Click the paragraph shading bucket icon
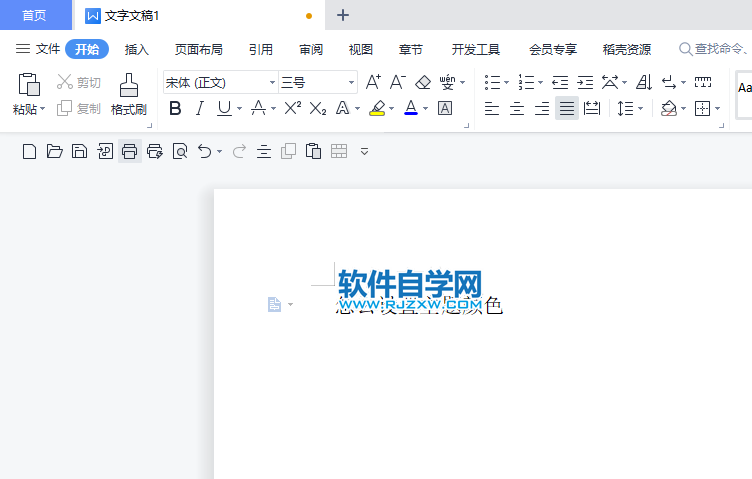Viewport: 752px width, 479px height. point(669,108)
